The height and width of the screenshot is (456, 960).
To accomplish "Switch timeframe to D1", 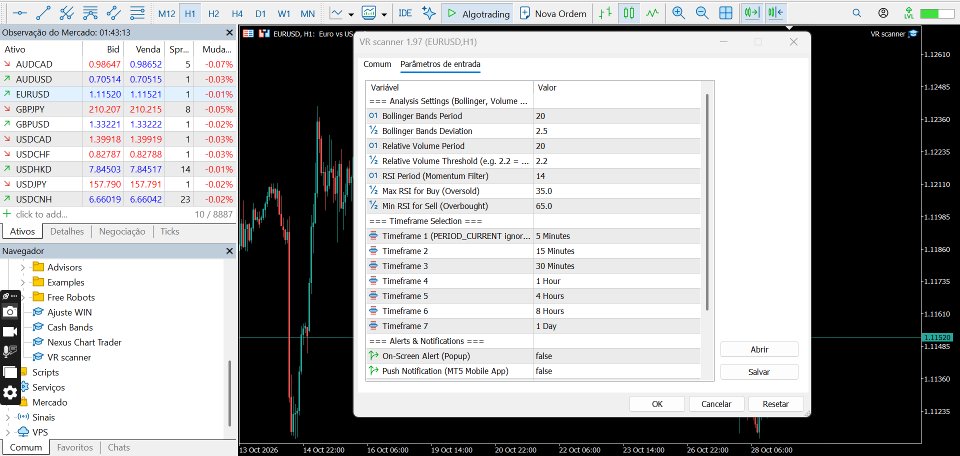I will (261, 13).
